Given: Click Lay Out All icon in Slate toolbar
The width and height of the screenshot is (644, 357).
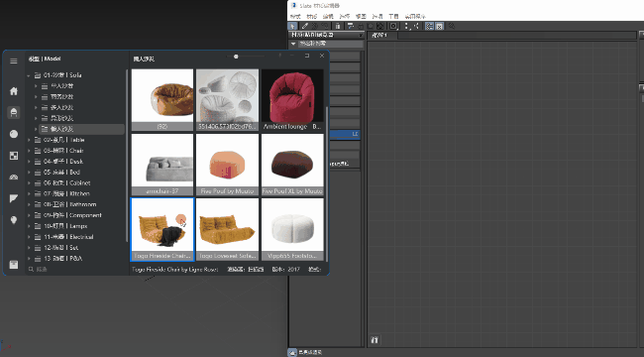Looking at the screenshot, I should pyautogui.click(x=406, y=26).
